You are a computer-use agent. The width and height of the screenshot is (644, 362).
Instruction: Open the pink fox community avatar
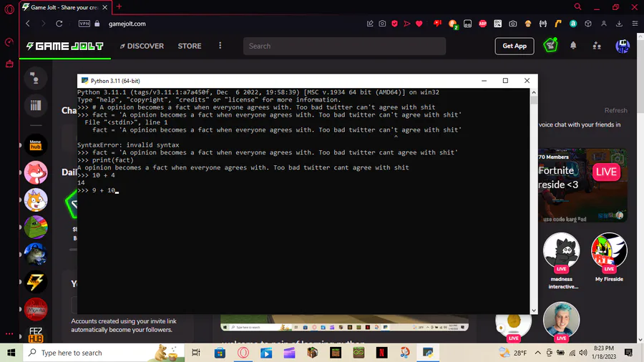click(x=36, y=172)
